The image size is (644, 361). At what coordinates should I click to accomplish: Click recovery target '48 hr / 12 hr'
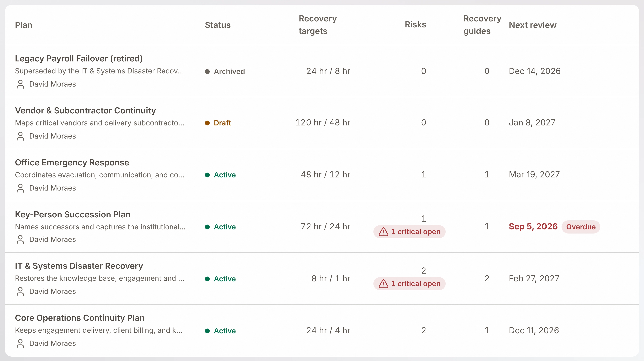[x=326, y=174]
